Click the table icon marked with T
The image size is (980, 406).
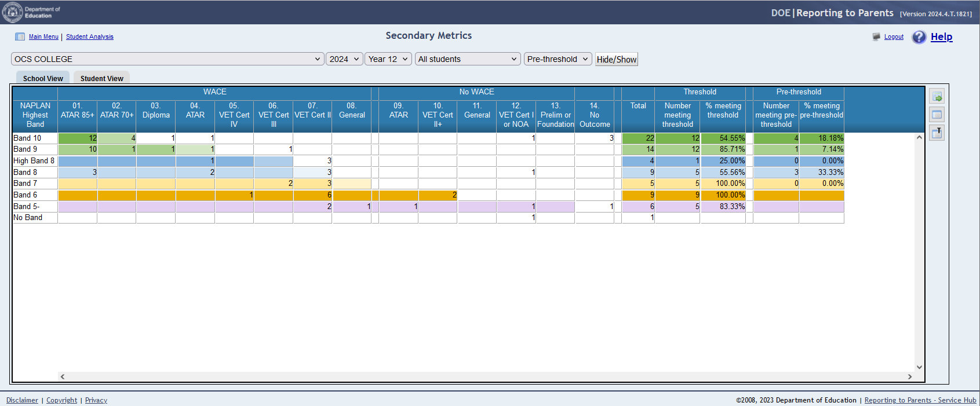[x=937, y=133]
